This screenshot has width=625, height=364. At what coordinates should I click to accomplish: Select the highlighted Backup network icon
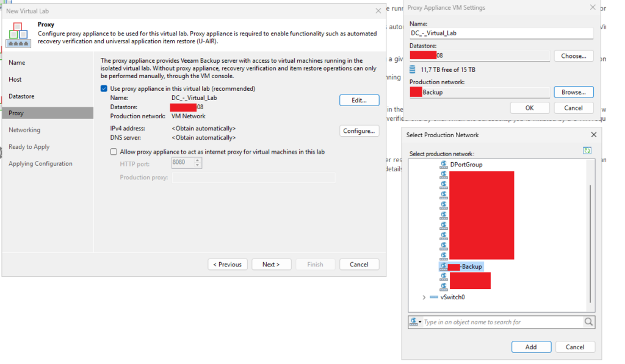point(443,267)
